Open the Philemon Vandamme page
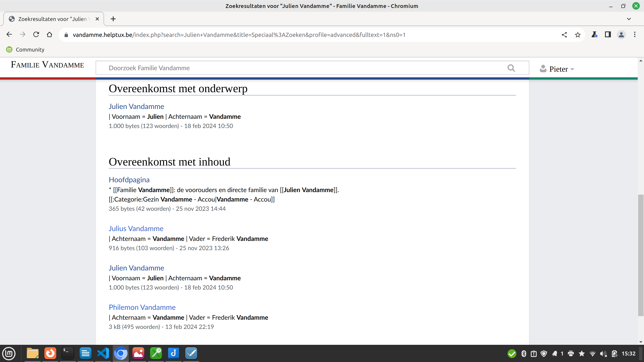Viewport: 644px width, 362px height. 142,307
